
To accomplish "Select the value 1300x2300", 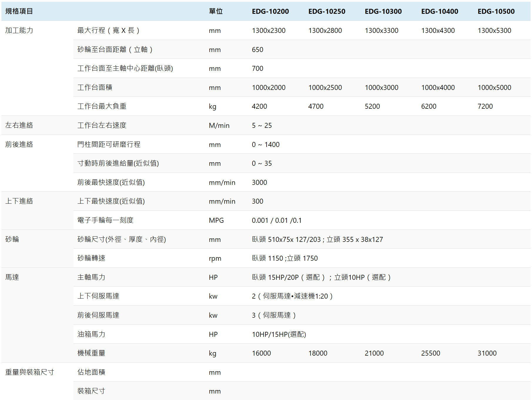I will pos(269,31).
